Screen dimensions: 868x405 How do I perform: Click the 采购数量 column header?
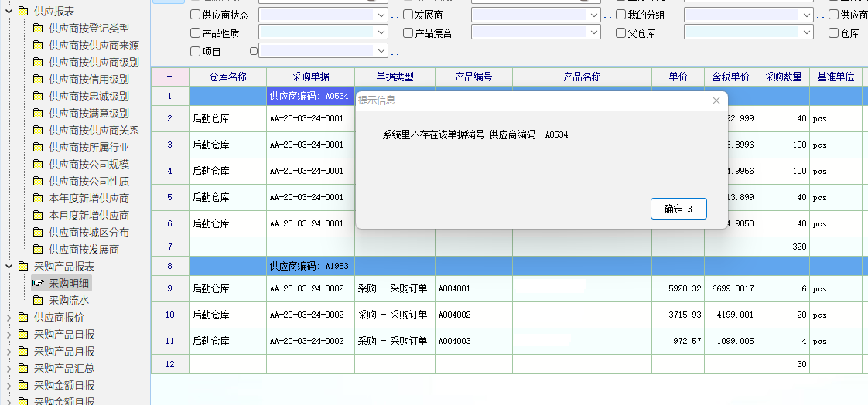click(x=783, y=77)
